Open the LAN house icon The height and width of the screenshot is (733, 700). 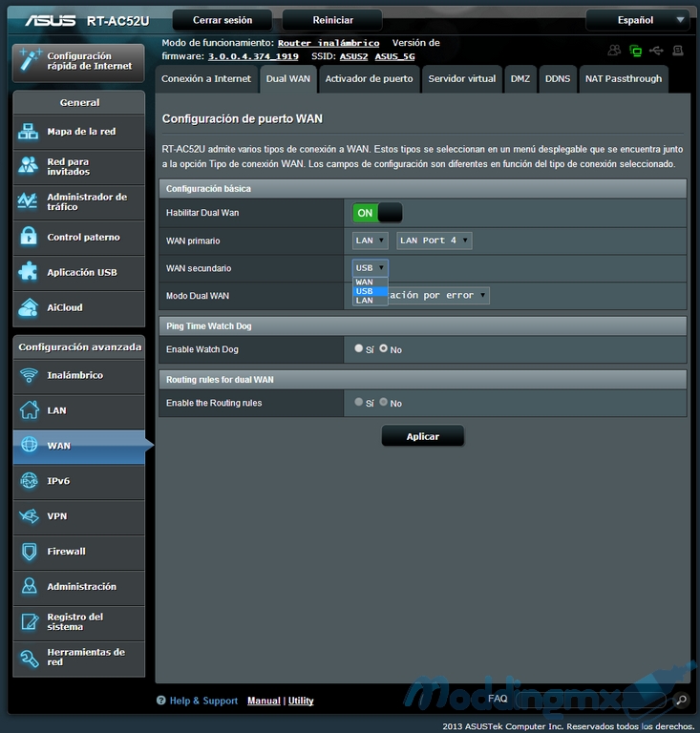tap(29, 410)
